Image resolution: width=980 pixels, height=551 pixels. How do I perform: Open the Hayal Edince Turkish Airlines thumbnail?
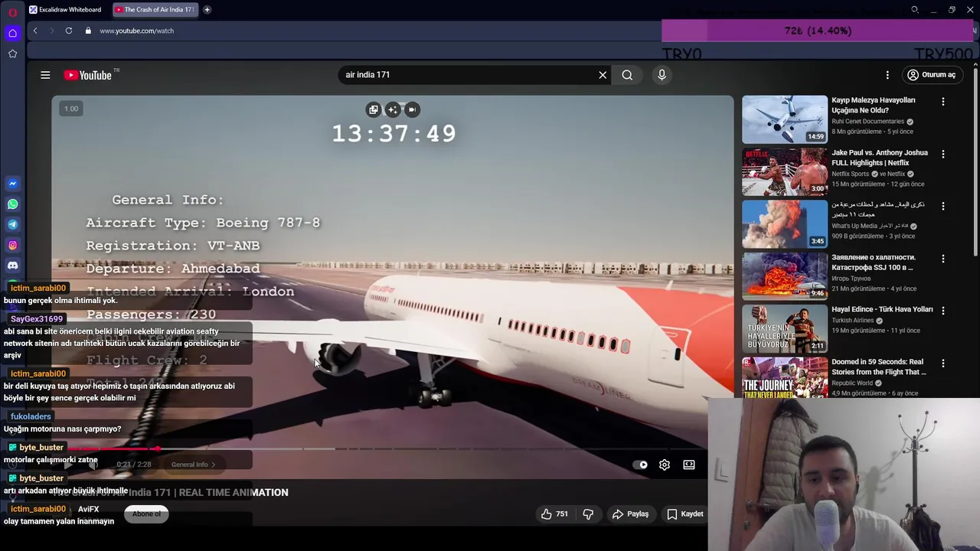coord(785,329)
